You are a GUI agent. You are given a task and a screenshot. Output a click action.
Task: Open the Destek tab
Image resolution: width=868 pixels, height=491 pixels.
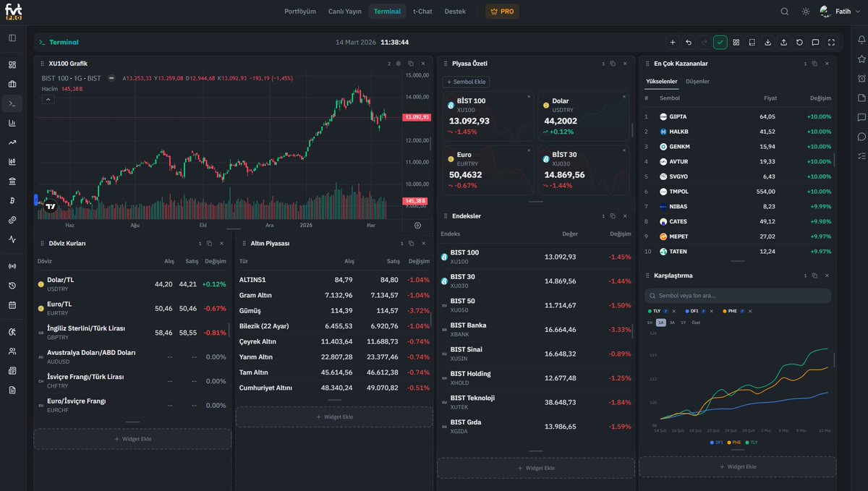click(455, 12)
